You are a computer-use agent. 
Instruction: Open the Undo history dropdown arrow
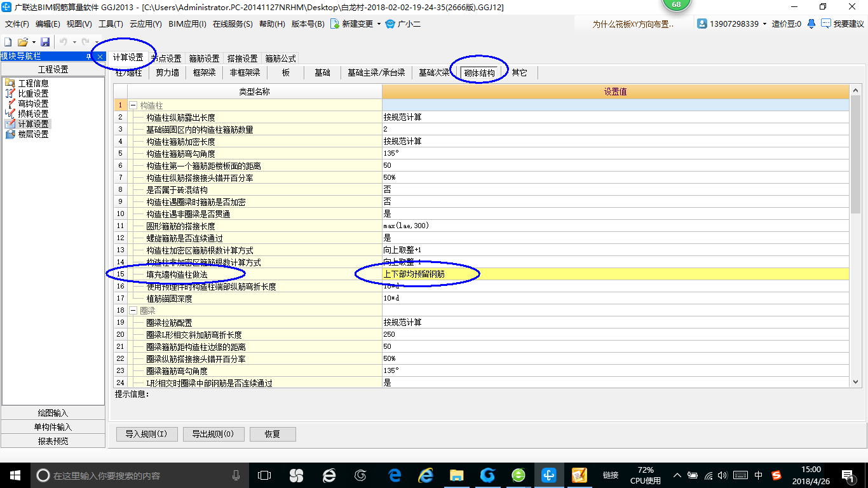click(74, 42)
